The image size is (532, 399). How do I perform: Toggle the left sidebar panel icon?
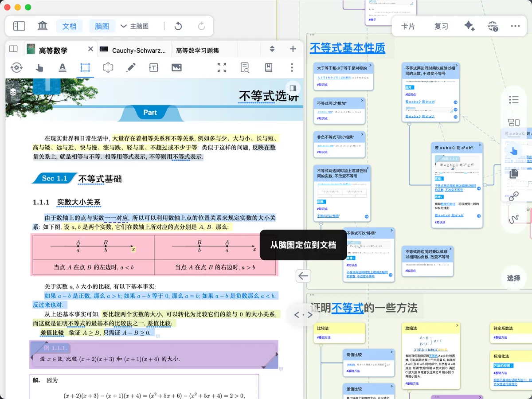[x=19, y=26]
